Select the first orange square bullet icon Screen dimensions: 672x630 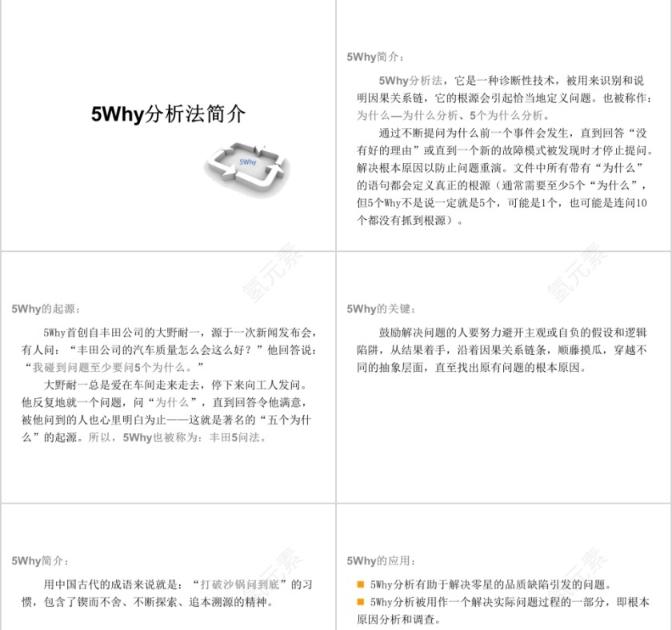tap(359, 584)
